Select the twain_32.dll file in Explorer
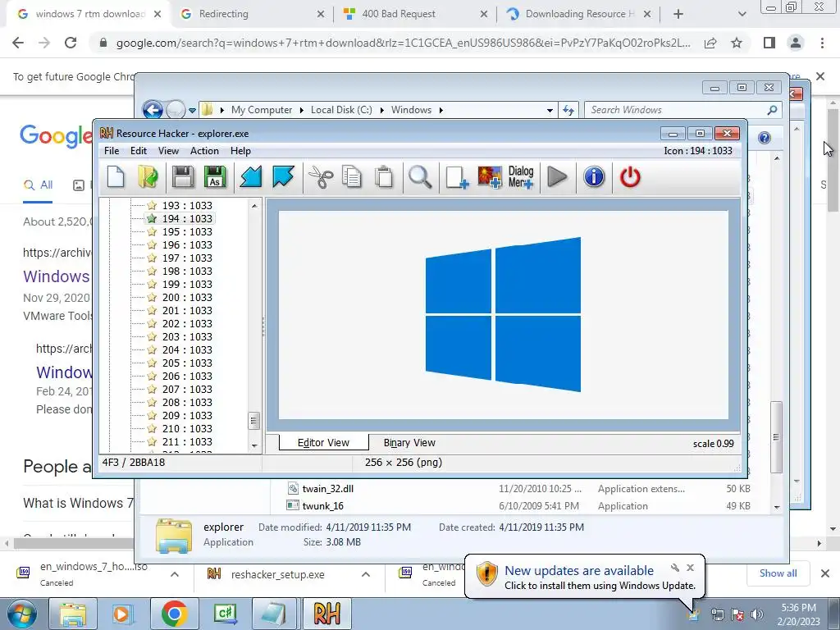This screenshot has width=840, height=630. [x=328, y=489]
